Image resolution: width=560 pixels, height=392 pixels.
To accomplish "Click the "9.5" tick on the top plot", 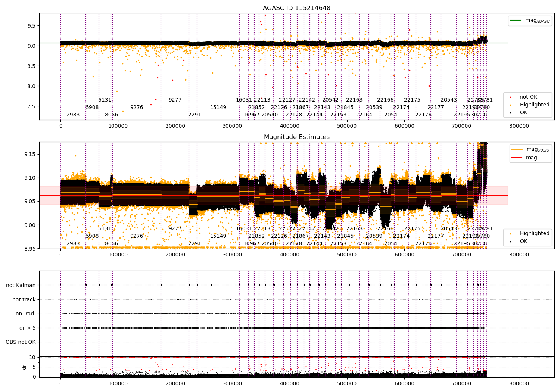I will click(31, 26).
